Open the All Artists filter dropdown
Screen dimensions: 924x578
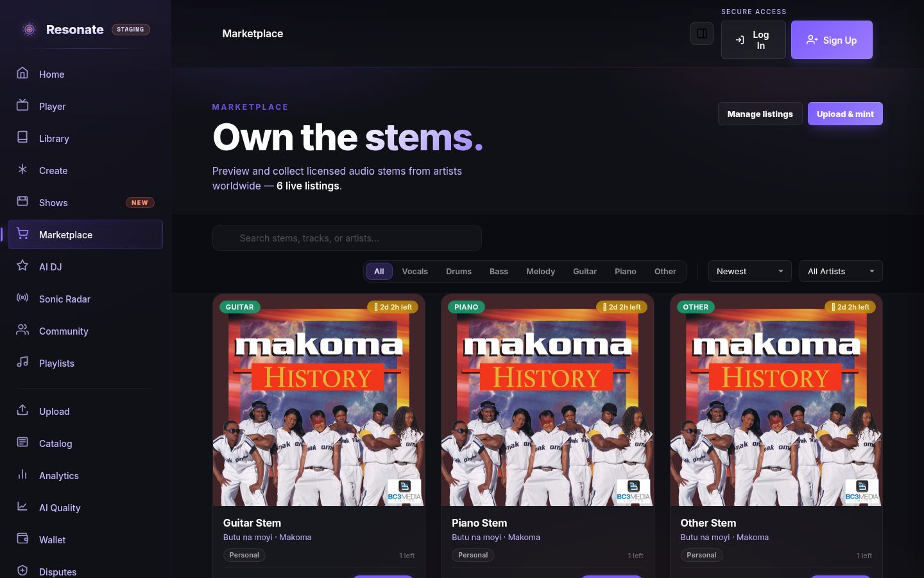pyautogui.click(x=841, y=271)
